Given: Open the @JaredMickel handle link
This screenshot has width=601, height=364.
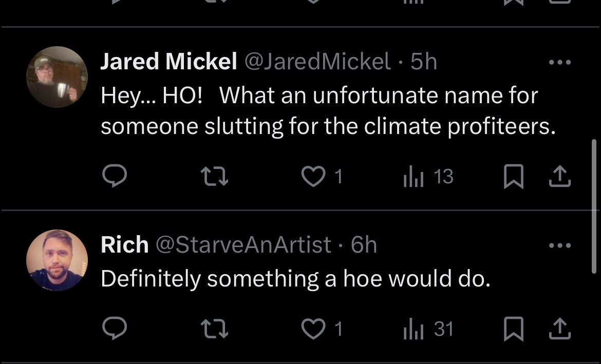Looking at the screenshot, I should 317,62.
